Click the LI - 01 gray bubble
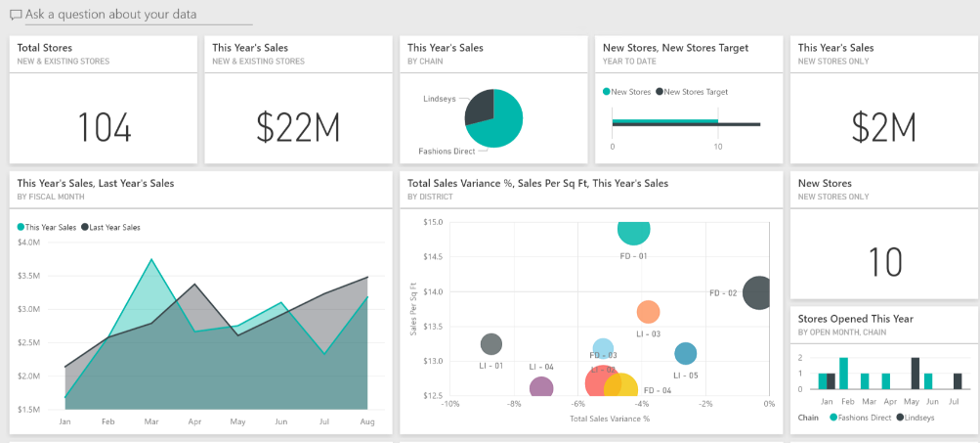The height and width of the screenshot is (443, 980). 491,343
